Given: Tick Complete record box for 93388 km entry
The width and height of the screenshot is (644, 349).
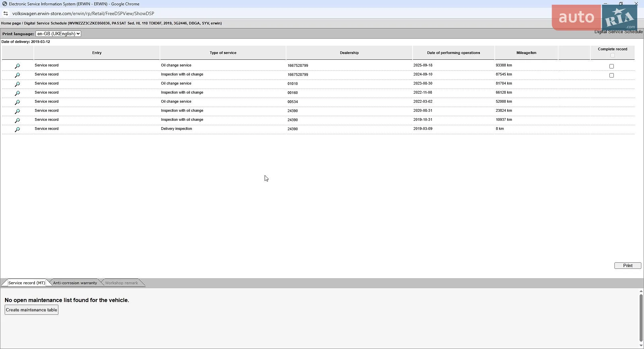Looking at the screenshot, I should 611,66.
